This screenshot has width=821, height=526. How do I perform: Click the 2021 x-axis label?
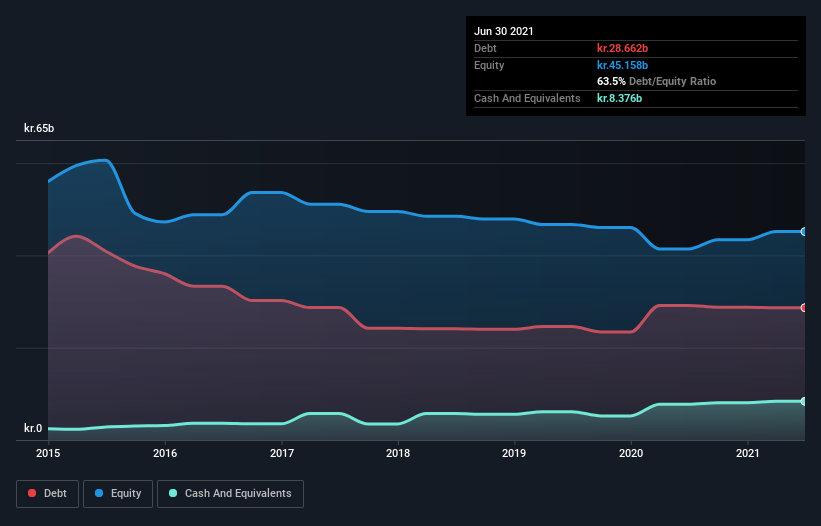[748, 453]
